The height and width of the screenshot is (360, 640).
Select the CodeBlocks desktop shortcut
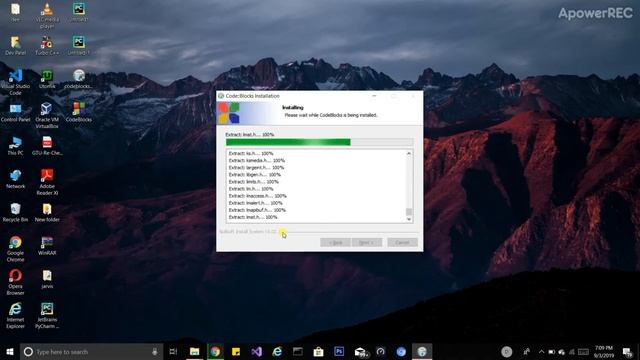coord(79,112)
